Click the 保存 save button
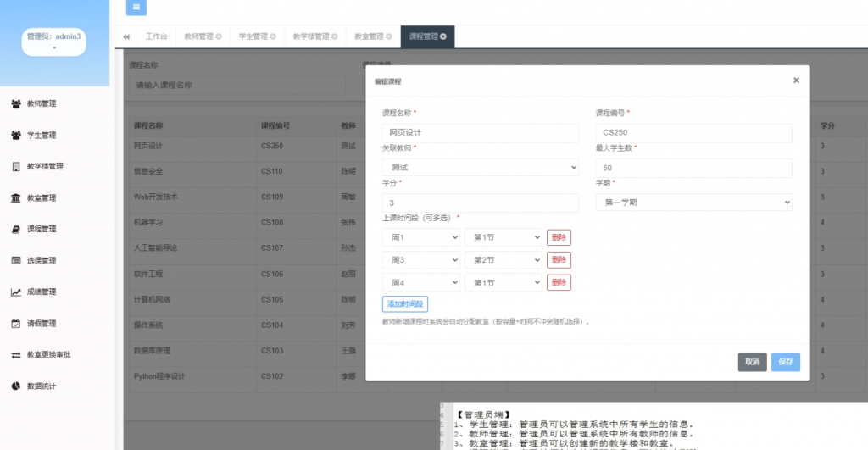868x450 pixels. click(786, 362)
